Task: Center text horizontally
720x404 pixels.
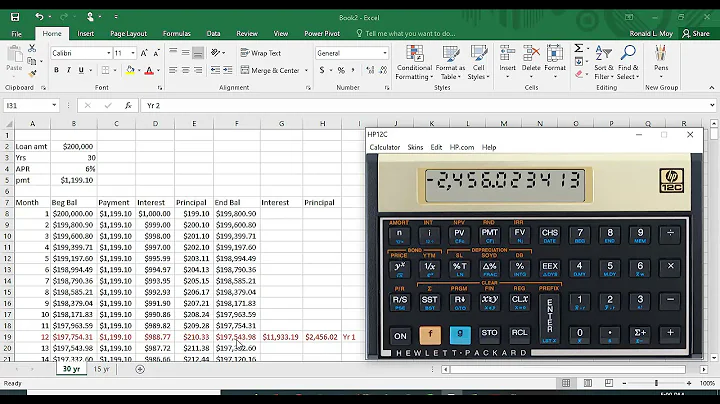Action: tap(185, 70)
